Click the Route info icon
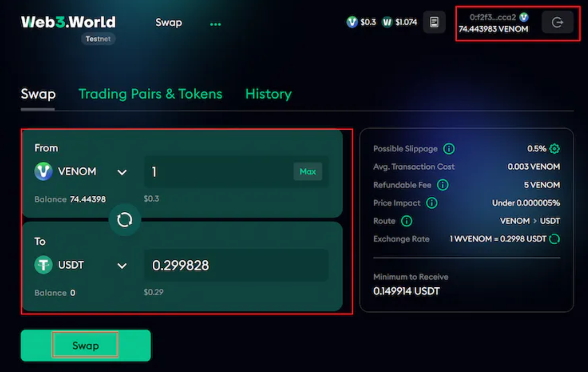The width and height of the screenshot is (588, 372). point(407,221)
